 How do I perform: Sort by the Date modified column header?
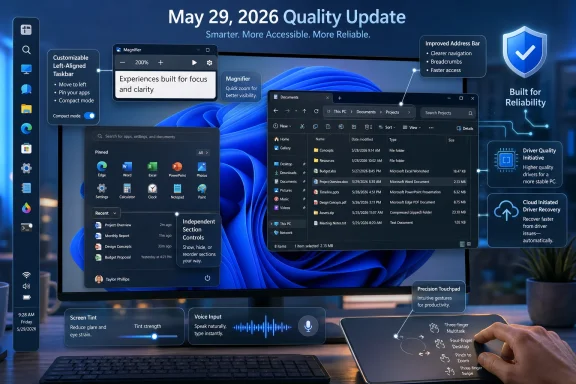(363, 139)
